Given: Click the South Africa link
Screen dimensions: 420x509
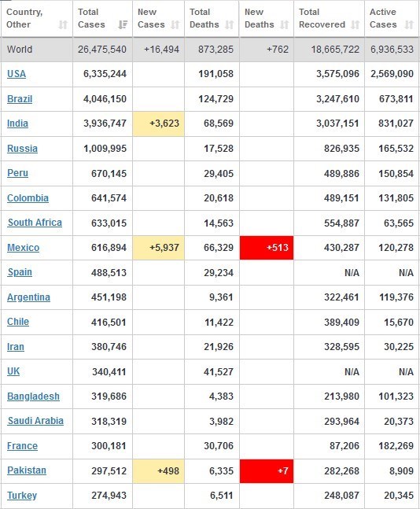Looking at the screenshot, I should tap(35, 223).
